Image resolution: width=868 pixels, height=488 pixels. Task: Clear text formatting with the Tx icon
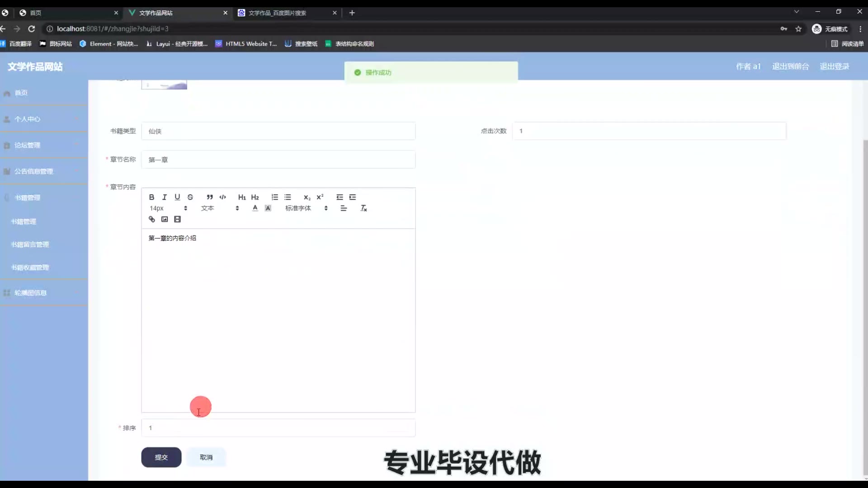[363, 208]
